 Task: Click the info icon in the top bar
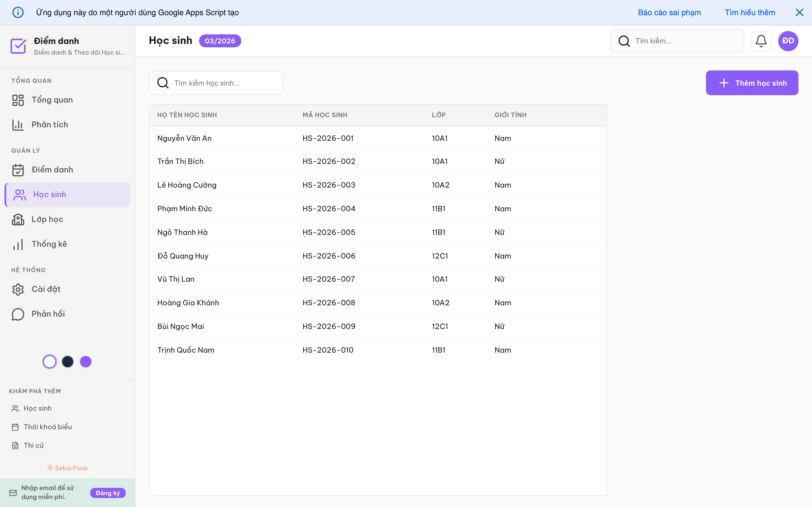pyautogui.click(x=18, y=12)
